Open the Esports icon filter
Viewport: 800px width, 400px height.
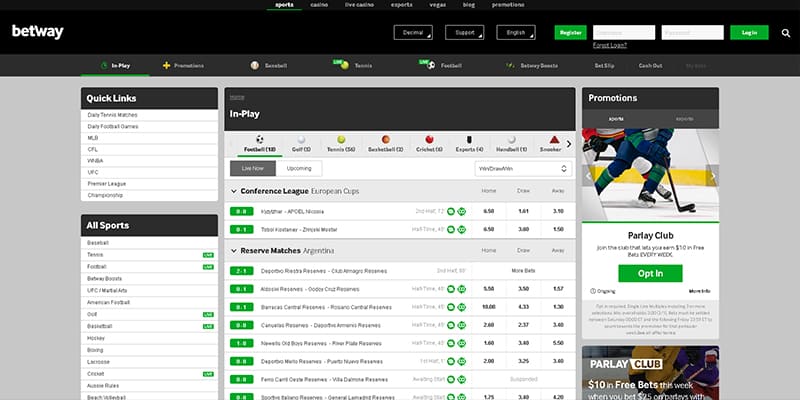click(x=470, y=140)
